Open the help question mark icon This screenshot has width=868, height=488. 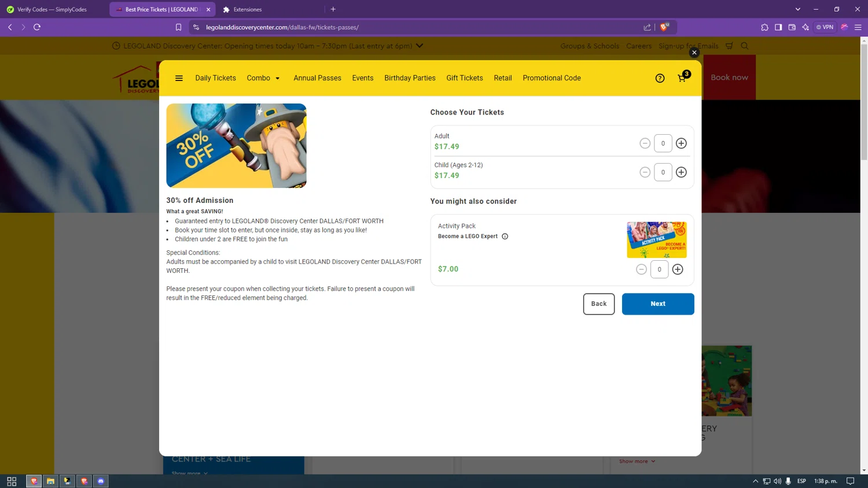tap(660, 78)
